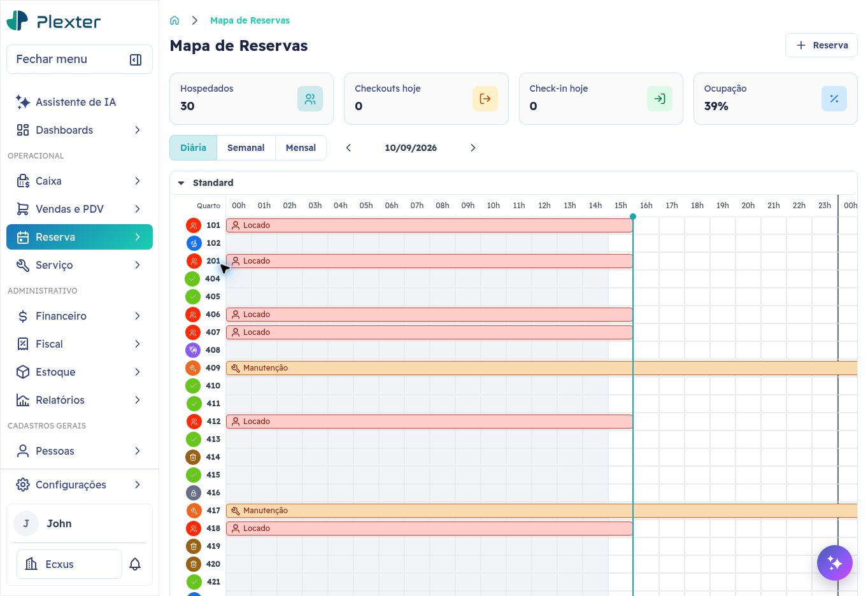Click the Ocupação percent icon
The height and width of the screenshot is (596, 868).
coord(834,99)
